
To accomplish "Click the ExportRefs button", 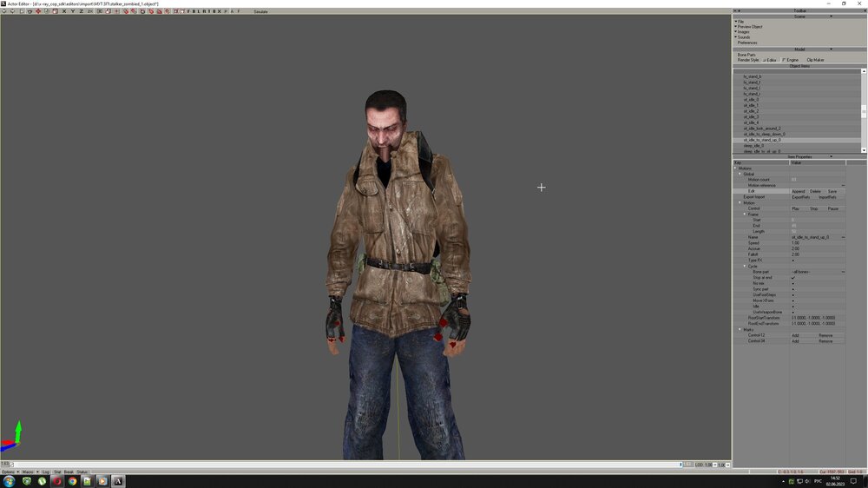I will coord(800,197).
